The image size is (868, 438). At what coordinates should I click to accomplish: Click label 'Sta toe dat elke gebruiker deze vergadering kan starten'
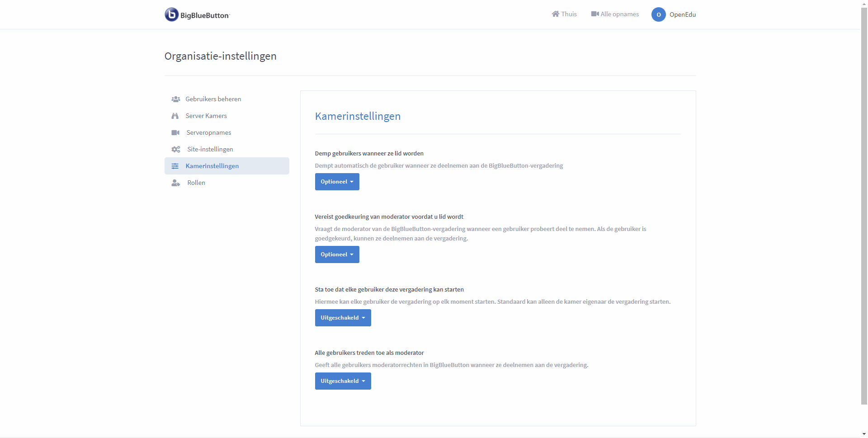(x=389, y=289)
